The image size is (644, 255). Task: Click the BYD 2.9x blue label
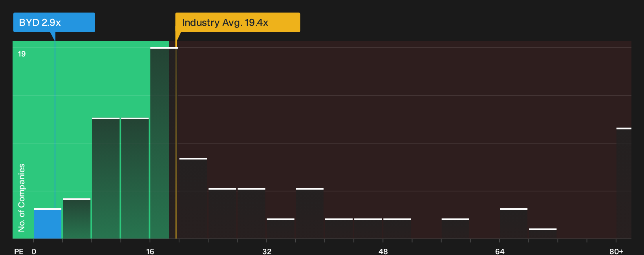[x=54, y=22]
